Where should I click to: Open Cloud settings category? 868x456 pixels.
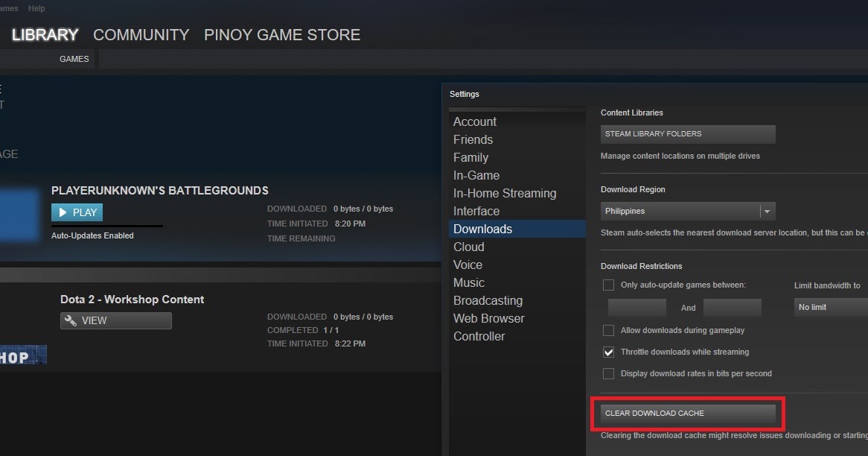pos(517,247)
